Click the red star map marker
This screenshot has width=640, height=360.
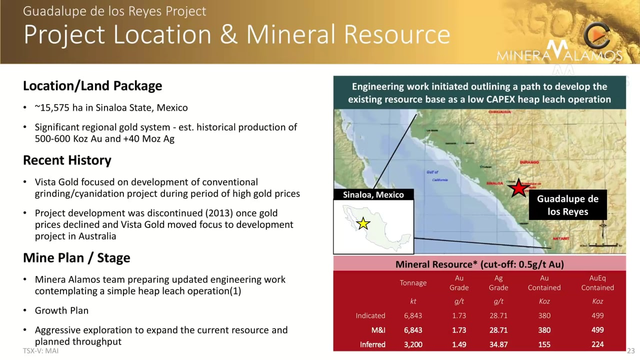click(x=518, y=188)
